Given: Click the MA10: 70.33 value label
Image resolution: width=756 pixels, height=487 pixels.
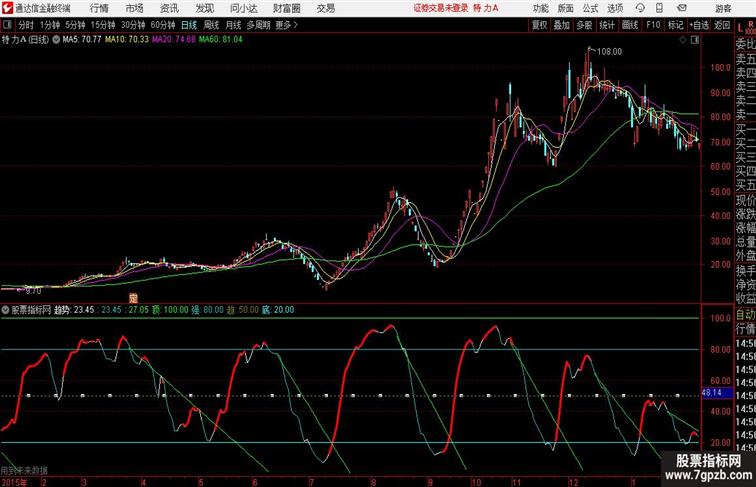Looking at the screenshot, I should pyautogui.click(x=127, y=39).
